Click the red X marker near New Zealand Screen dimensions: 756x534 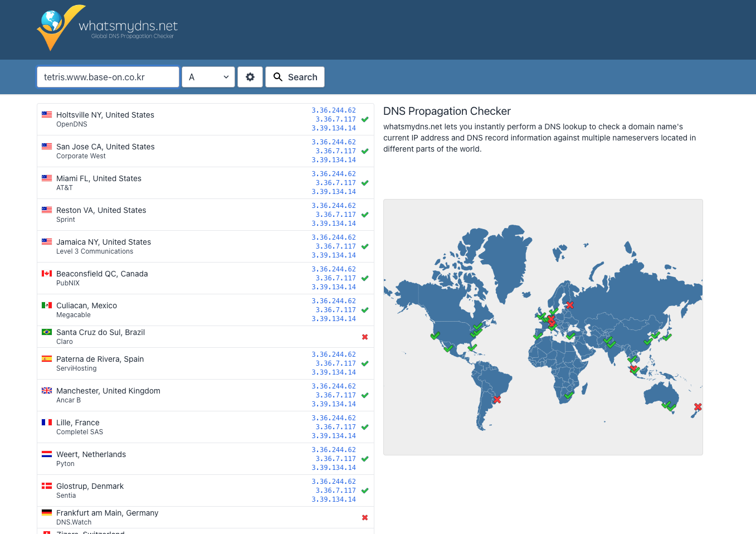[698, 407]
